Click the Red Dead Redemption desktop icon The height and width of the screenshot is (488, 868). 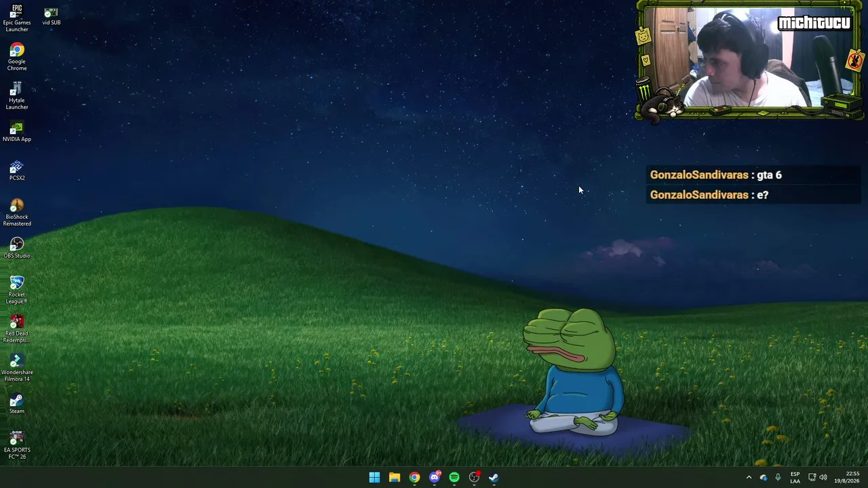point(17,329)
